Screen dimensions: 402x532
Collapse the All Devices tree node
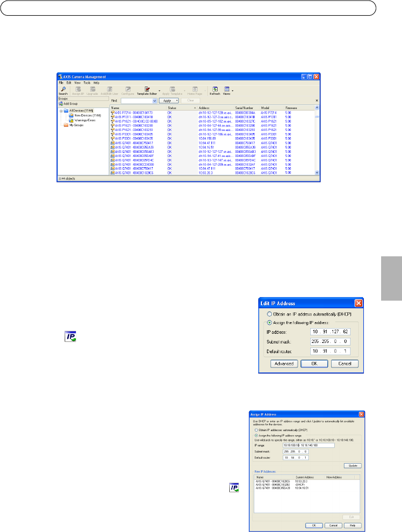click(61, 111)
